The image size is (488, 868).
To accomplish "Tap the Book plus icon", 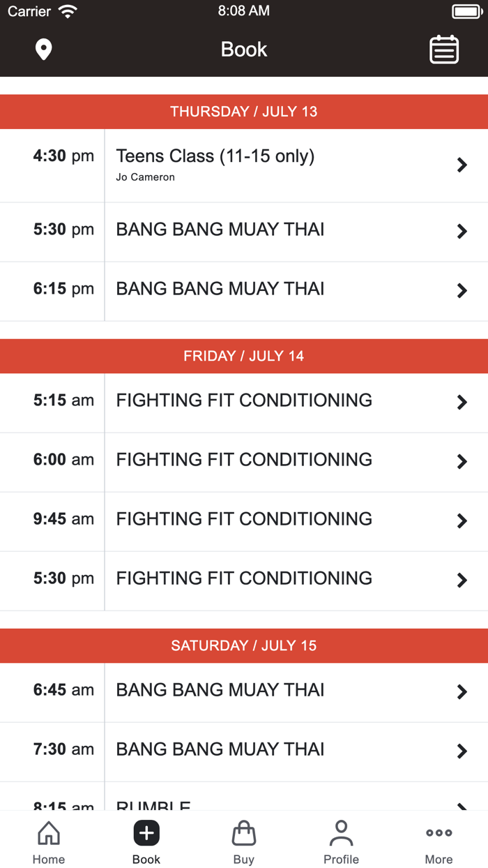I will coord(146,833).
